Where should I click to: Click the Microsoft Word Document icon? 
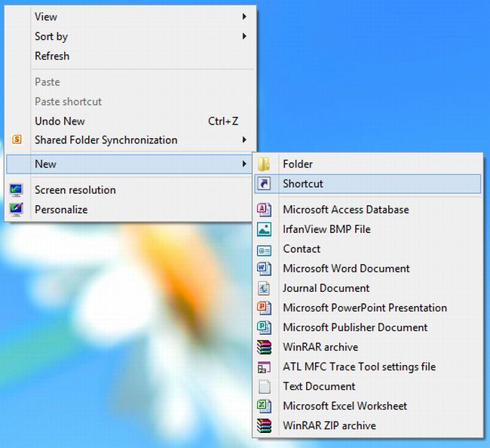point(264,268)
